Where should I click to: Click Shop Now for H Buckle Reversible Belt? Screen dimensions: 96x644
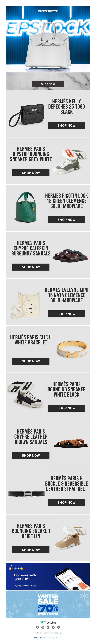coord(66,502)
